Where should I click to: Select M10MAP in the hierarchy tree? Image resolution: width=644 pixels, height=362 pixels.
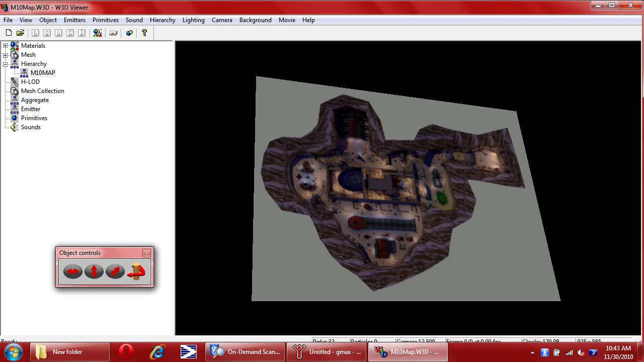point(43,73)
